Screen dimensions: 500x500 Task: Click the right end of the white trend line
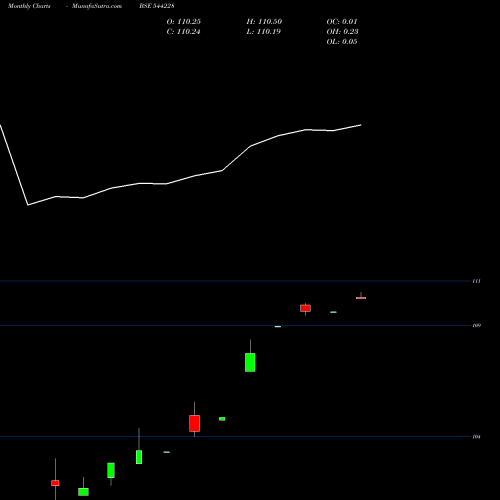click(361, 125)
